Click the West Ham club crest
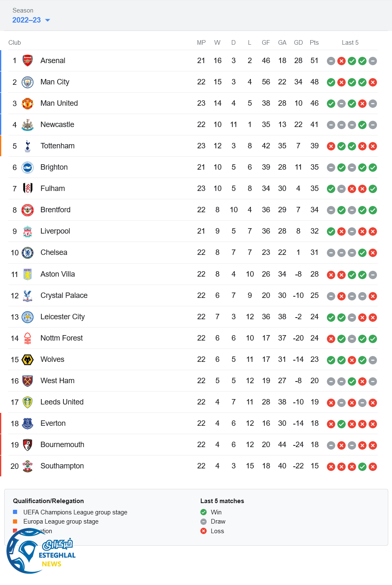392x585 pixels. 28,381
